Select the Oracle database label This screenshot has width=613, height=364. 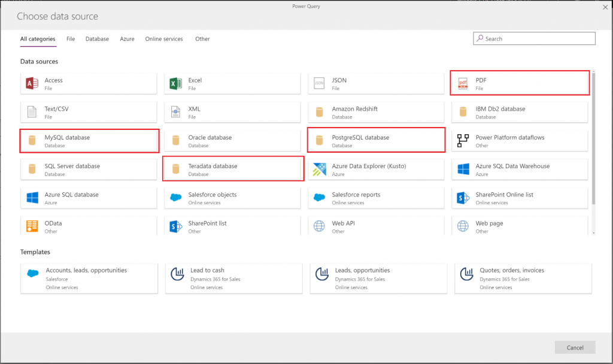[x=210, y=138]
